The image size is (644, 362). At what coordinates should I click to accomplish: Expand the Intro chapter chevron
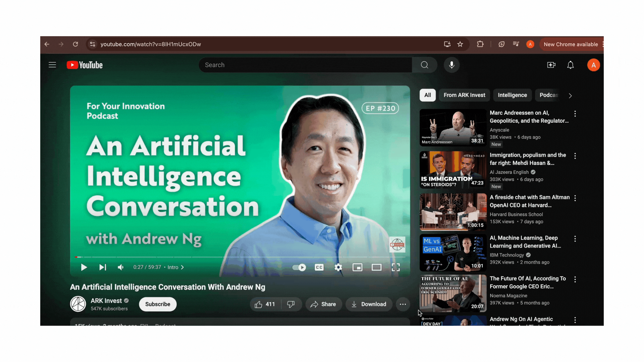pyautogui.click(x=182, y=267)
